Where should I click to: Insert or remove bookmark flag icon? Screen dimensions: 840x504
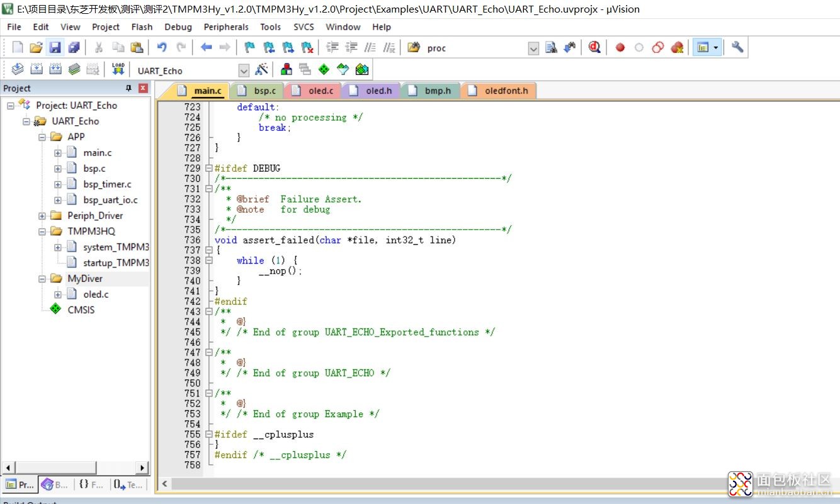250,48
